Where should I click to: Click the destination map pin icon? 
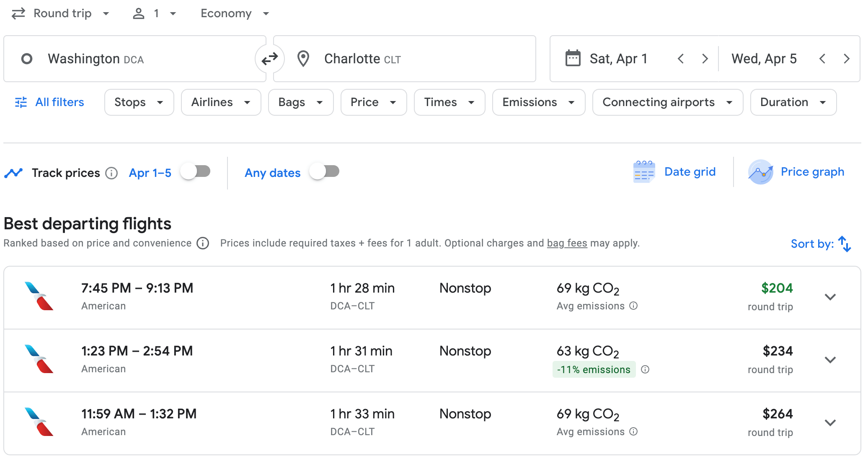click(303, 59)
